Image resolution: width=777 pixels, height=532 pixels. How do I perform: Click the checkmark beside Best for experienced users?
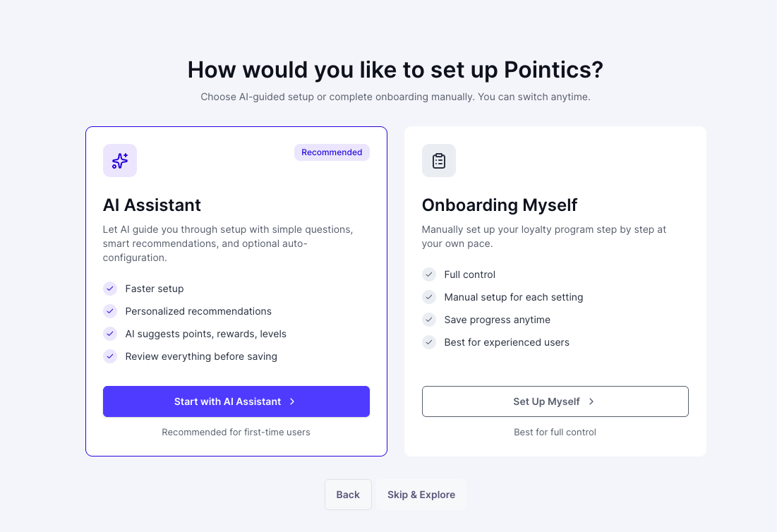coord(429,342)
